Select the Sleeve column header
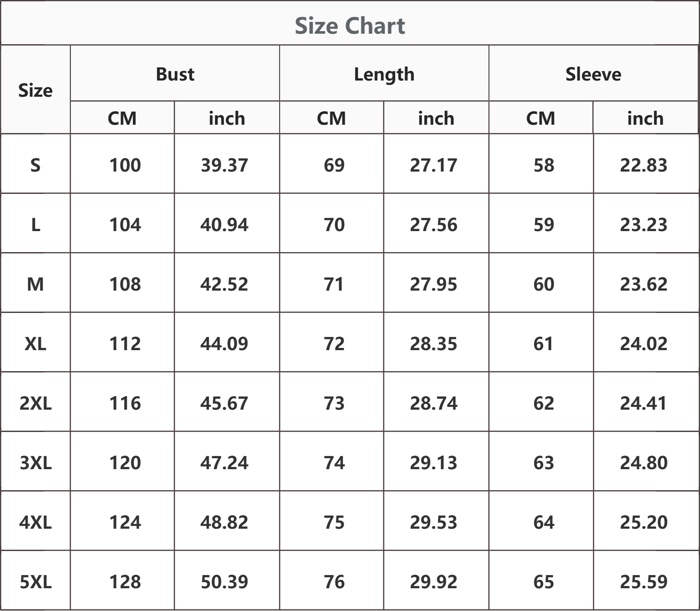The image size is (700, 611). pyautogui.click(x=593, y=74)
